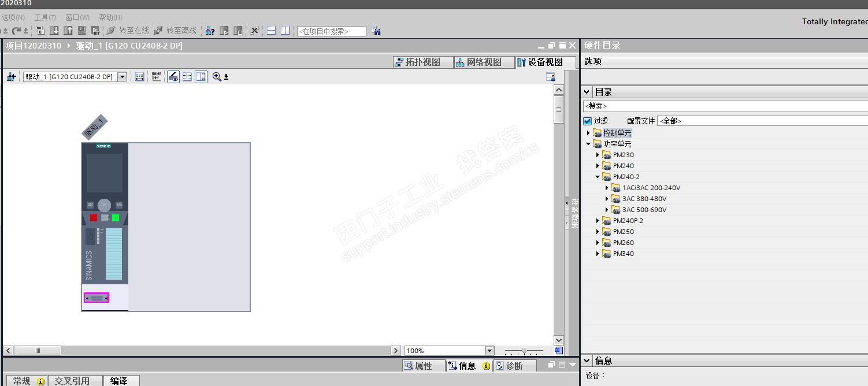868x386 pixels.
Task: Click 转至离线 go offline button
Action: click(175, 31)
